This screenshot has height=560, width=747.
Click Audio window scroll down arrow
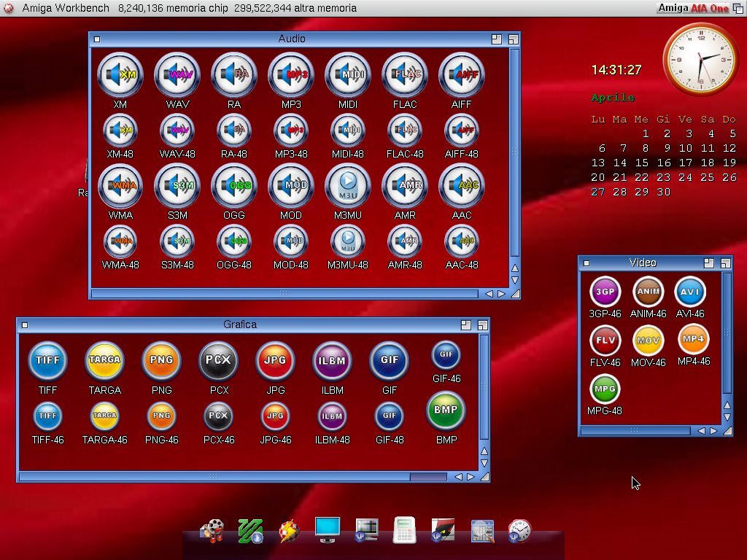pyautogui.click(x=515, y=280)
